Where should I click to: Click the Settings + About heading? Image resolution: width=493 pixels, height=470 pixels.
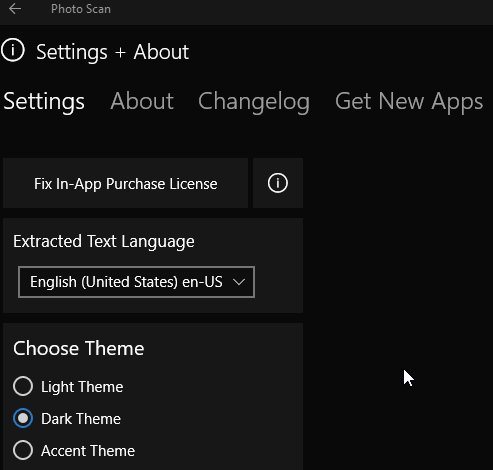[113, 52]
